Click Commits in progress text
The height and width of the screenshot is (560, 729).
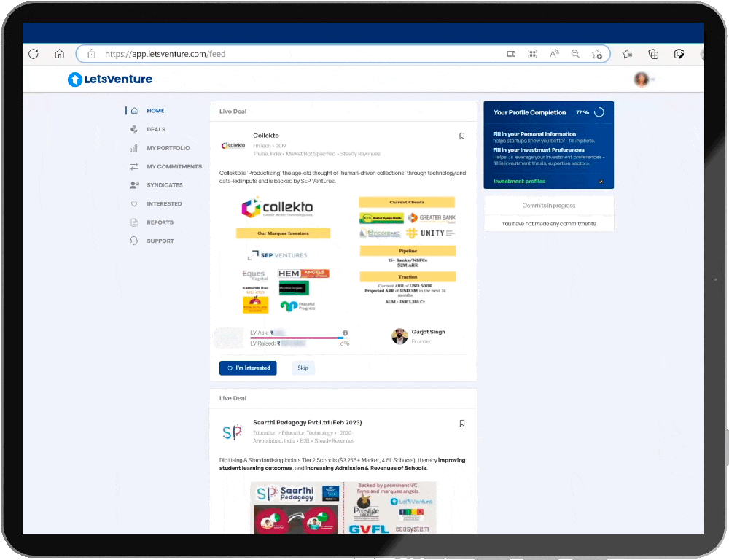click(x=549, y=206)
